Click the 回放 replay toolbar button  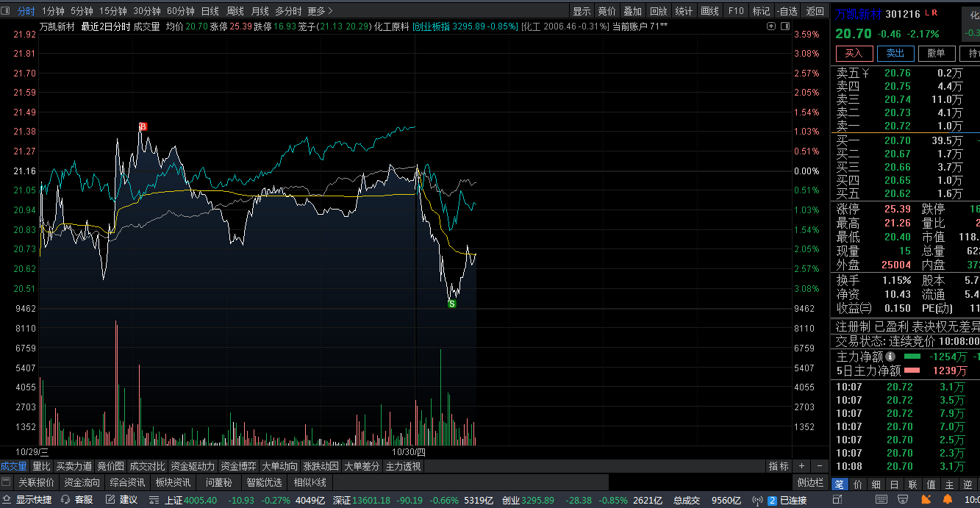tap(659, 11)
